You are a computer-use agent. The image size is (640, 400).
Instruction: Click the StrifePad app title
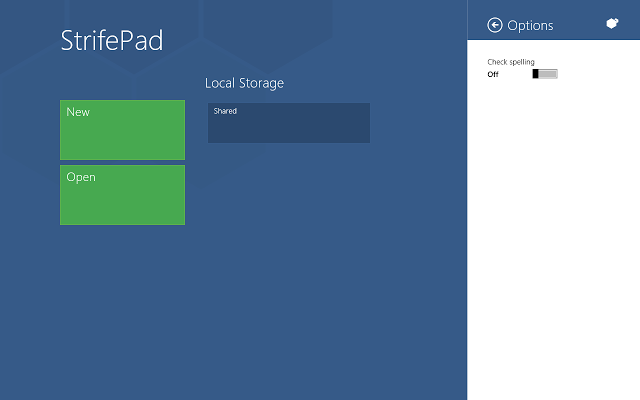pos(112,40)
